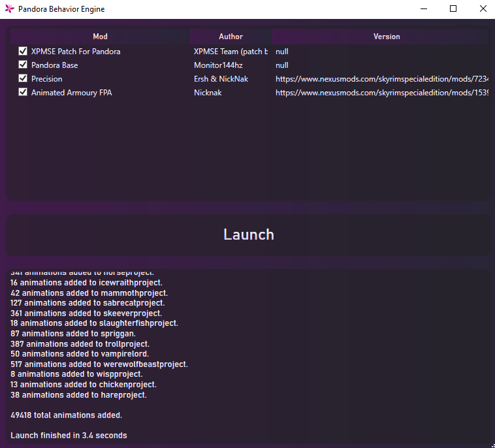
Task: Select the XPMSE Patch For Pandora row name
Action: point(76,51)
